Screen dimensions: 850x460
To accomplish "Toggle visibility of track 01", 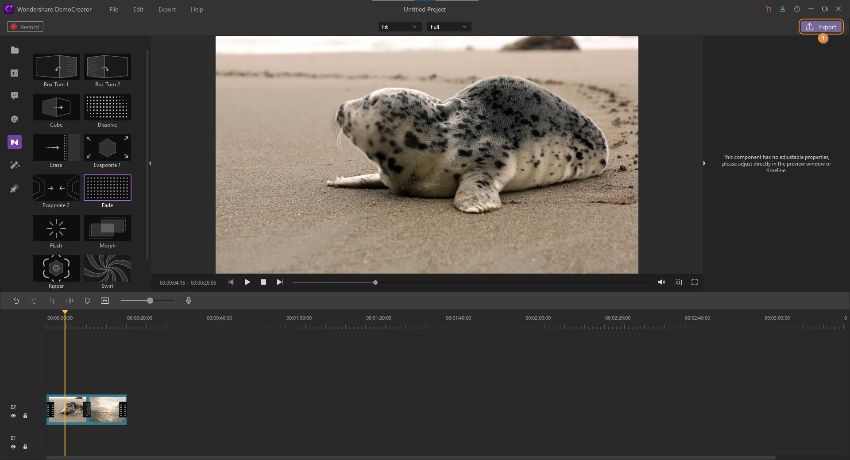I will [13, 447].
